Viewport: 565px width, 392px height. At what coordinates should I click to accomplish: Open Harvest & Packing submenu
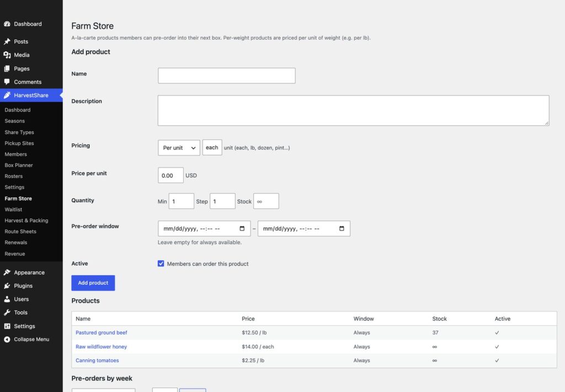pos(26,221)
